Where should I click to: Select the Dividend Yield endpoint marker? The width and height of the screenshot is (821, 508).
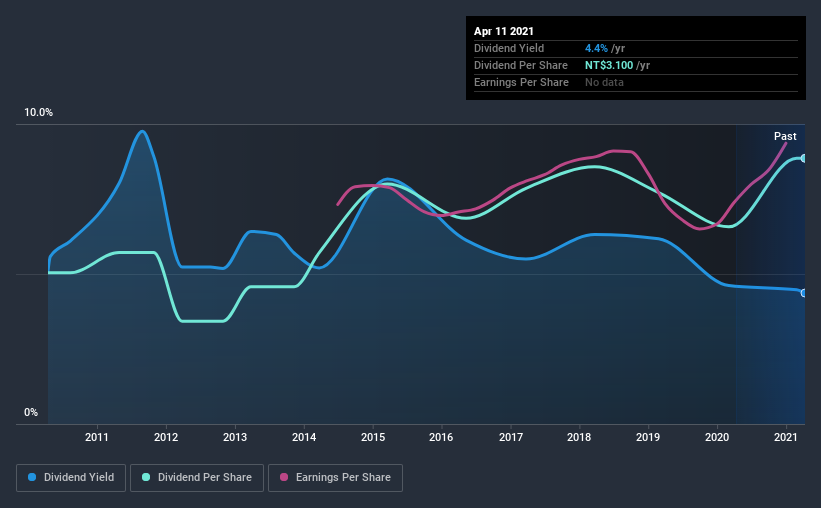coord(803,293)
